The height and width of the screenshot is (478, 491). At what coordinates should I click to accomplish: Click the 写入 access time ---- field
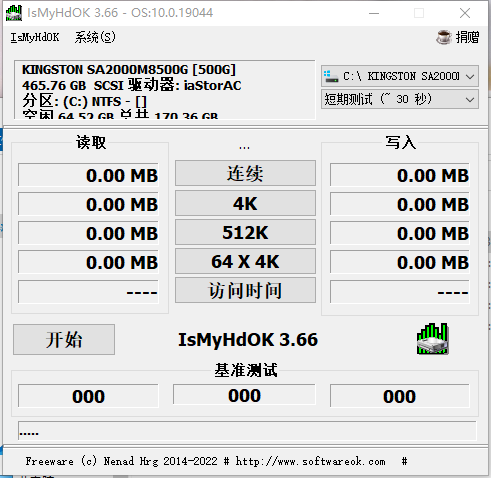pos(400,292)
